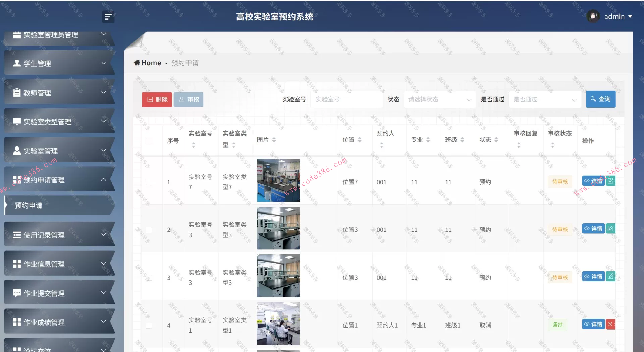Image resolution: width=644 pixels, height=352 pixels.
Task: Open the 教师管理 sidebar menu item
Action: 37,93
